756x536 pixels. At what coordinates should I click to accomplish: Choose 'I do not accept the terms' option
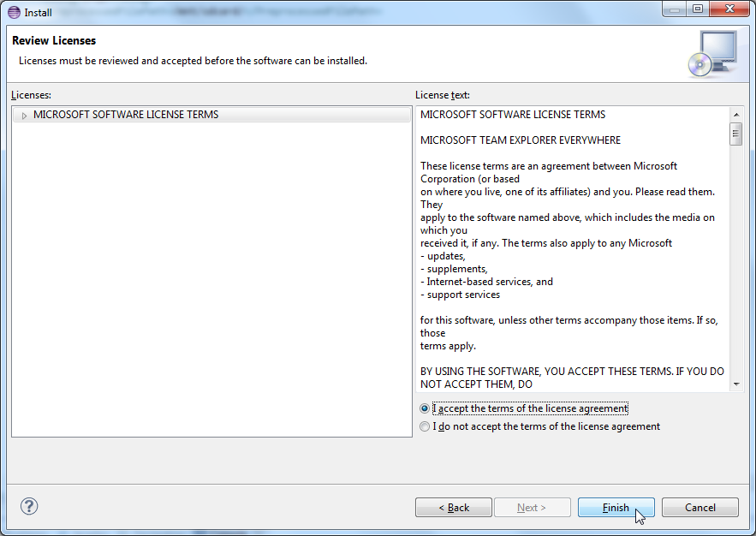pos(426,426)
